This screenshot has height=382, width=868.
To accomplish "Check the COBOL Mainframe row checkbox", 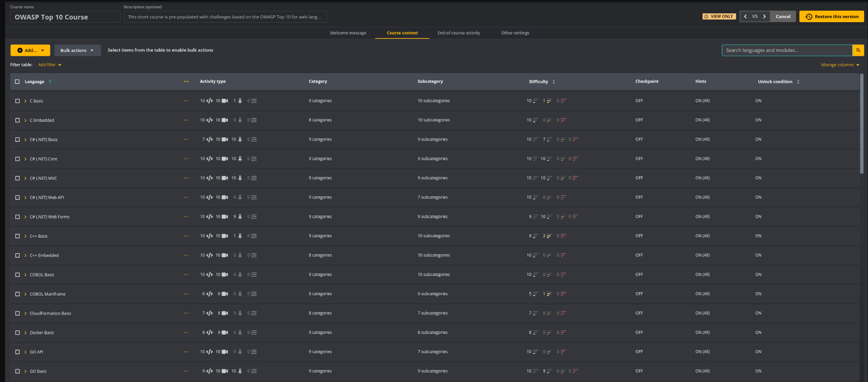I will 17,294.
